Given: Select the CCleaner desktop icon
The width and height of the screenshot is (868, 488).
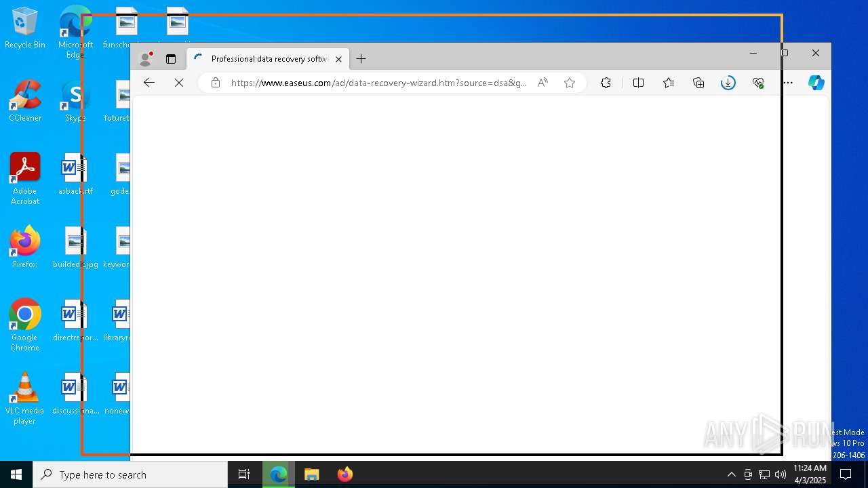Looking at the screenshot, I should 25,101.
